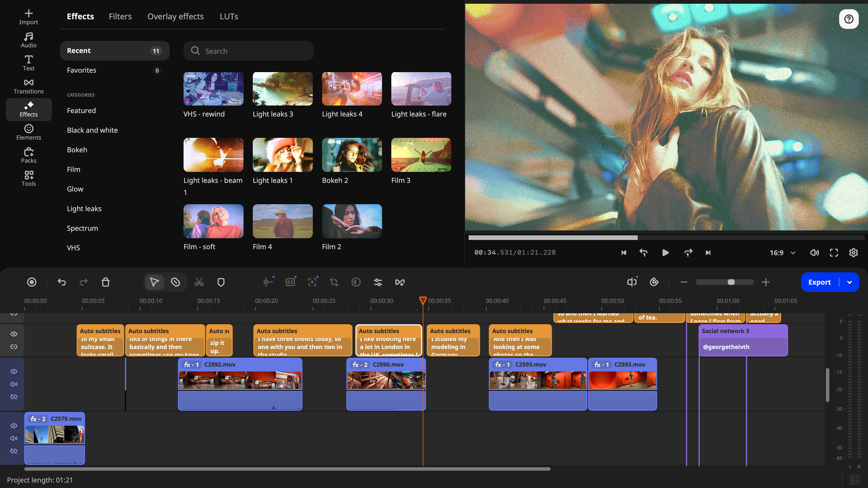Select the Light leaks category
The image size is (868, 488).
click(84, 209)
